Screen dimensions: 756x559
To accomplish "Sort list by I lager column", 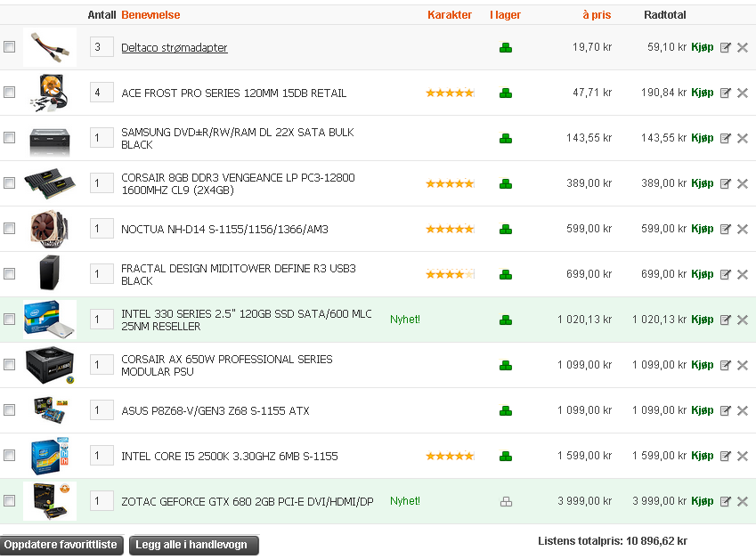I will pos(505,15).
